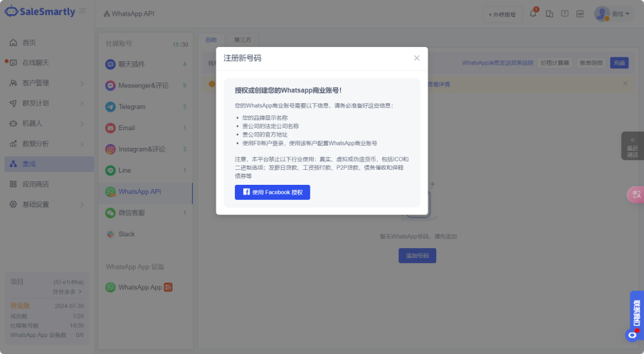Click the 微信客服 channel icon
Image resolution: width=644 pixels, height=354 pixels.
[110, 213]
